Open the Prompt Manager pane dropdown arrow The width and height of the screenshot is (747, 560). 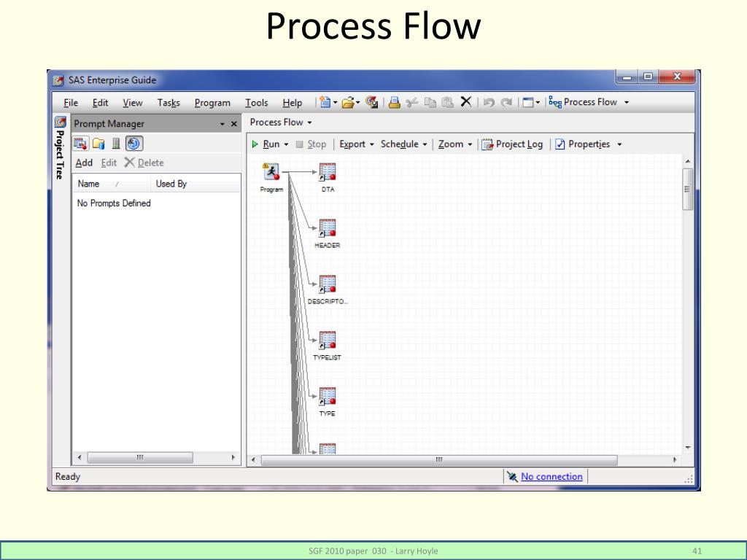222,124
